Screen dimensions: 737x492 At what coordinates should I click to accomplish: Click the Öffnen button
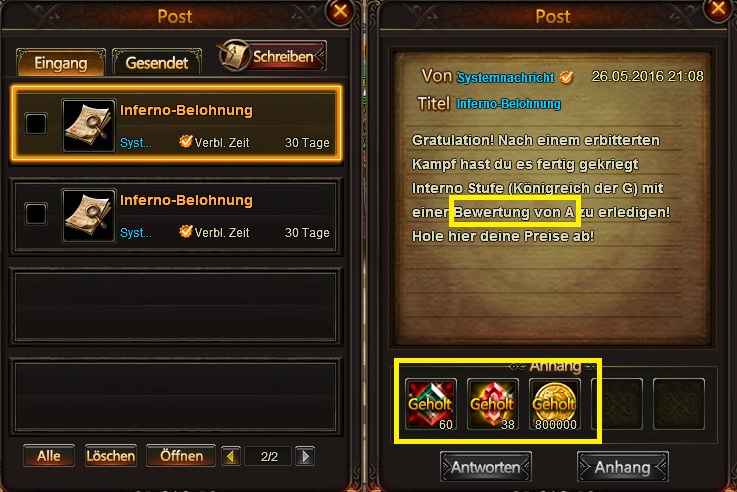click(x=181, y=456)
